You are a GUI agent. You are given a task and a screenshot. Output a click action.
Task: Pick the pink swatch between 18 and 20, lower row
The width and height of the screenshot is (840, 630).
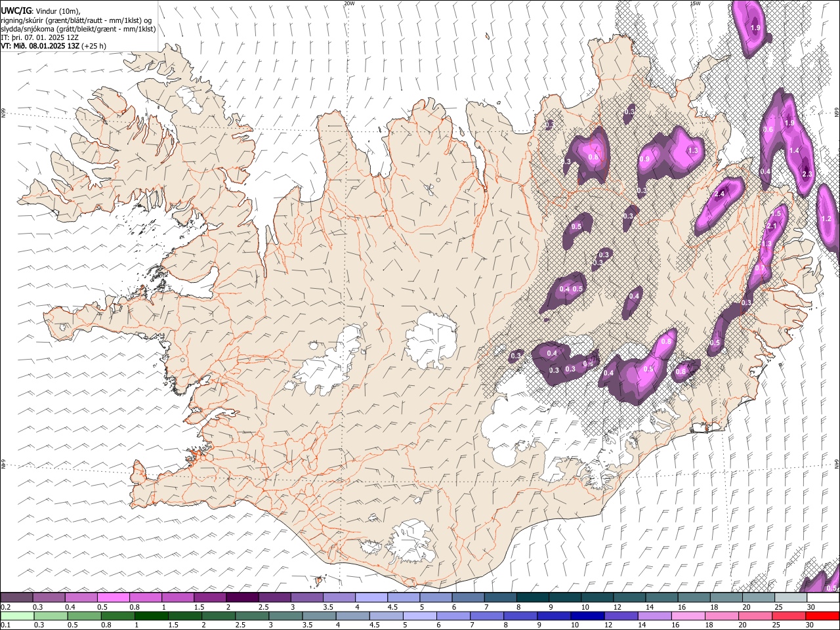(x=721, y=616)
